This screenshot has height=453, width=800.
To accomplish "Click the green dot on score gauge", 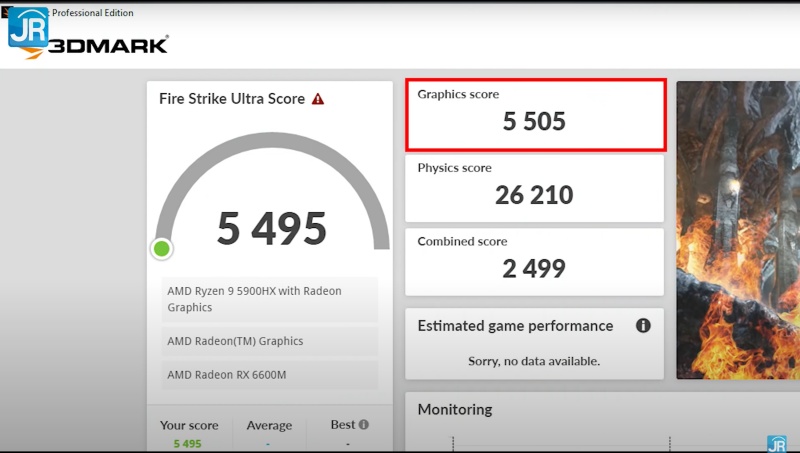I will point(162,249).
